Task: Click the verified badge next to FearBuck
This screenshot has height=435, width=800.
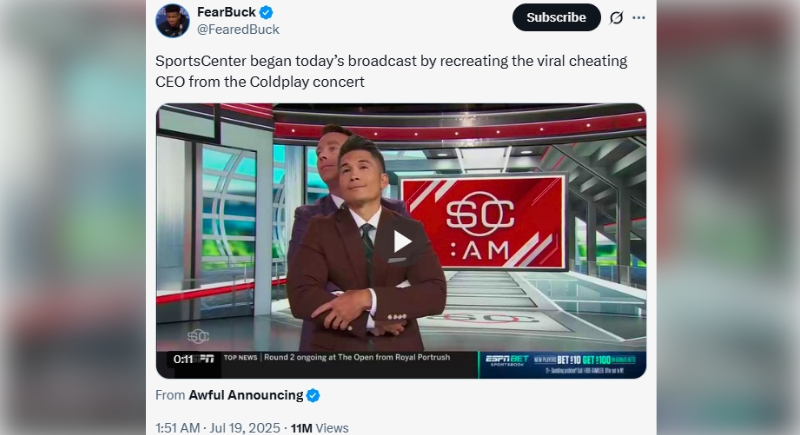Action: pos(267,12)
